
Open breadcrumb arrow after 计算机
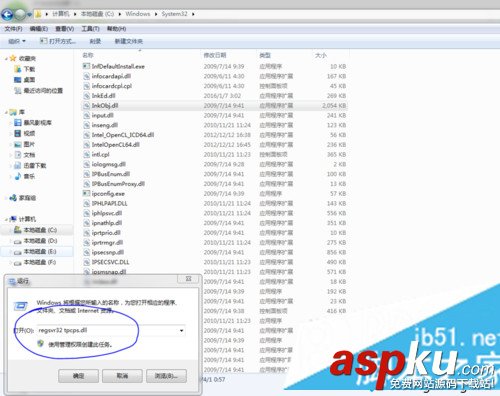pyautogui.click(x=75, y=14)
